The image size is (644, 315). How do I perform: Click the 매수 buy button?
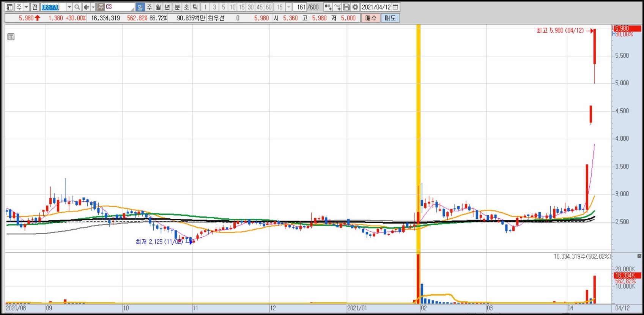click(371, 18)
